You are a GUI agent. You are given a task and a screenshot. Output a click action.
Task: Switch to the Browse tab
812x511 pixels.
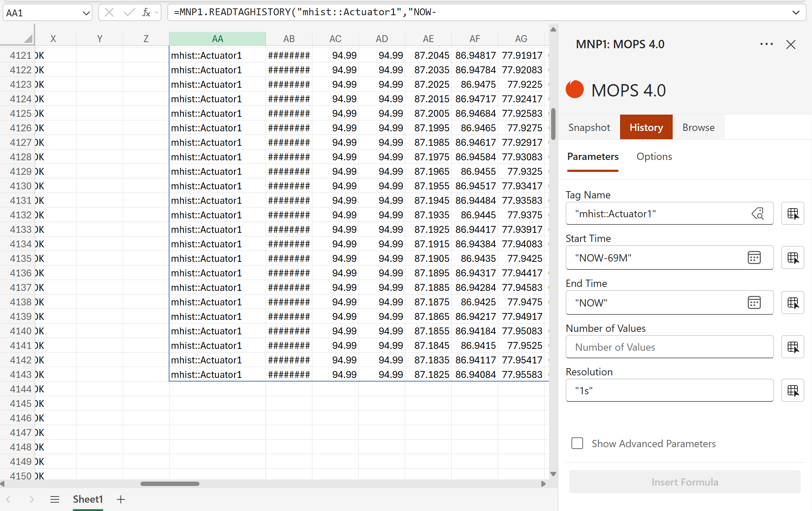[x=698, y=127]
